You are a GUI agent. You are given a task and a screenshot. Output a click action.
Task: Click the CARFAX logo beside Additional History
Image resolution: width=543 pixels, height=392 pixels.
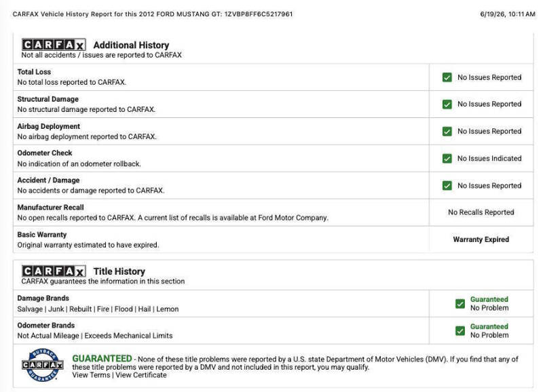[54, 45]
